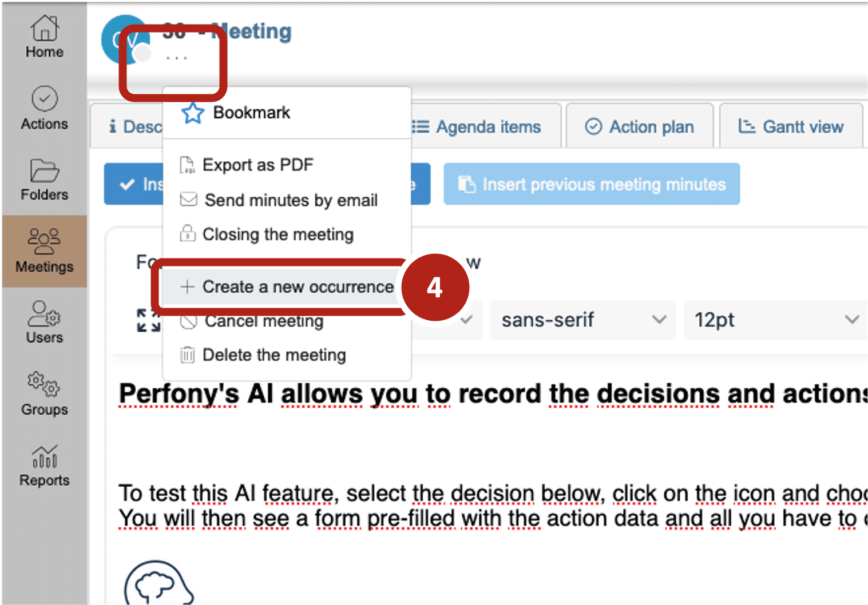Open the Action plan tab

[x=640, y=126]
